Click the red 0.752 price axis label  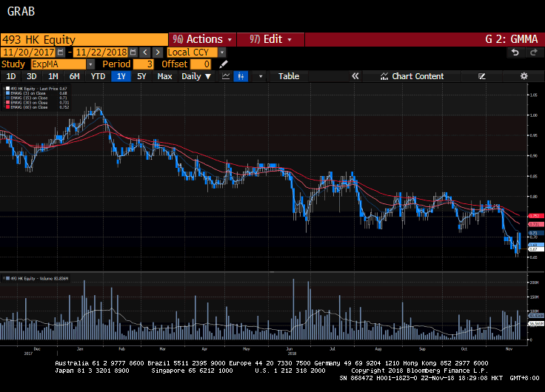click(x=535, y=216)
